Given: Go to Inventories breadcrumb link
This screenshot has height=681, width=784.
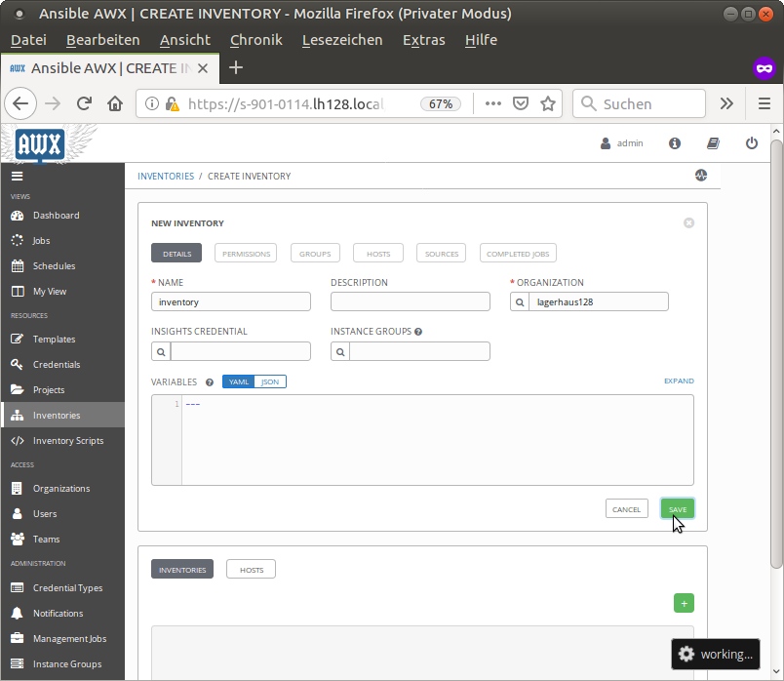Looking at the screenshot, I should tap(166, 177).
